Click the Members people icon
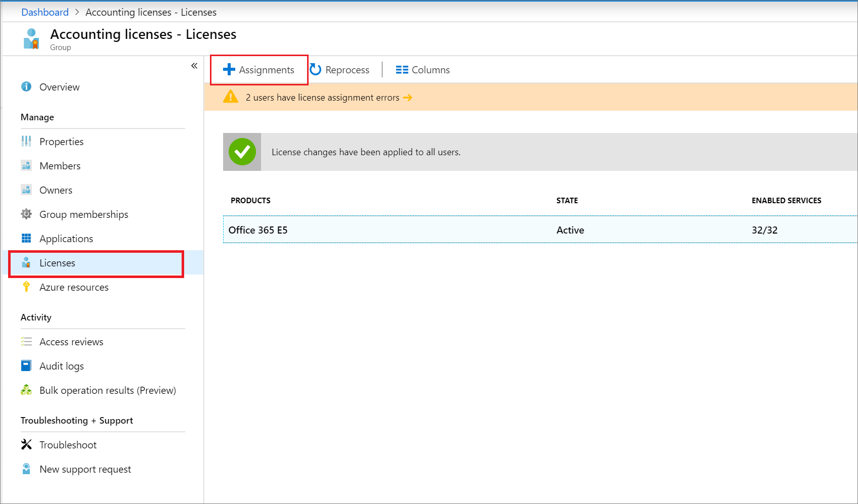The width and height of the screenshot is (858, 504). 26,165
